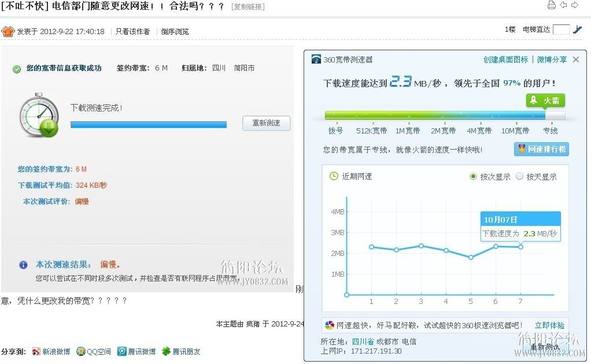Image resolution: width=591 pixels, height=364 pixels.
Task: Click the 复制链接 link
Action: (x=248, y=7)
